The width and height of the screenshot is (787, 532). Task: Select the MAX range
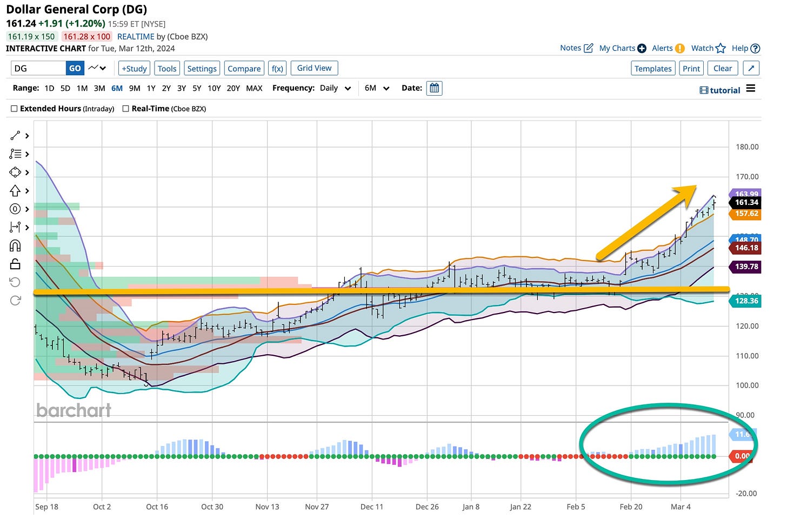pos(254,88)
